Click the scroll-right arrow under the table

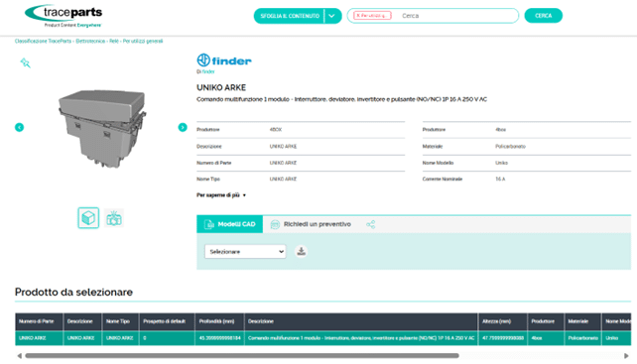coord(626,356)
